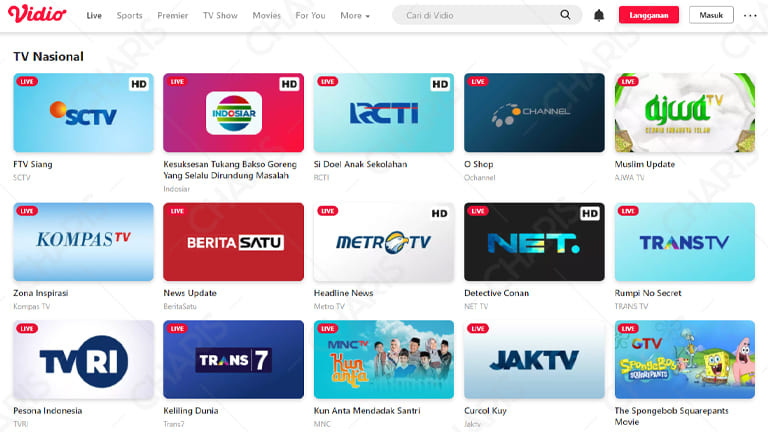Viewport: 768px width, 432px height.
Task: Open notifications bell icon
Action: click(599, 16)
